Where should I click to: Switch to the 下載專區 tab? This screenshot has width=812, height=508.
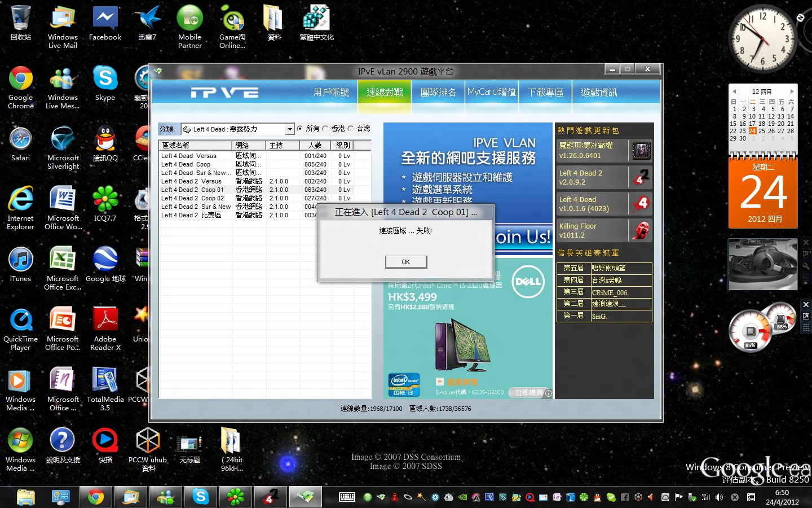click(545, 93)
